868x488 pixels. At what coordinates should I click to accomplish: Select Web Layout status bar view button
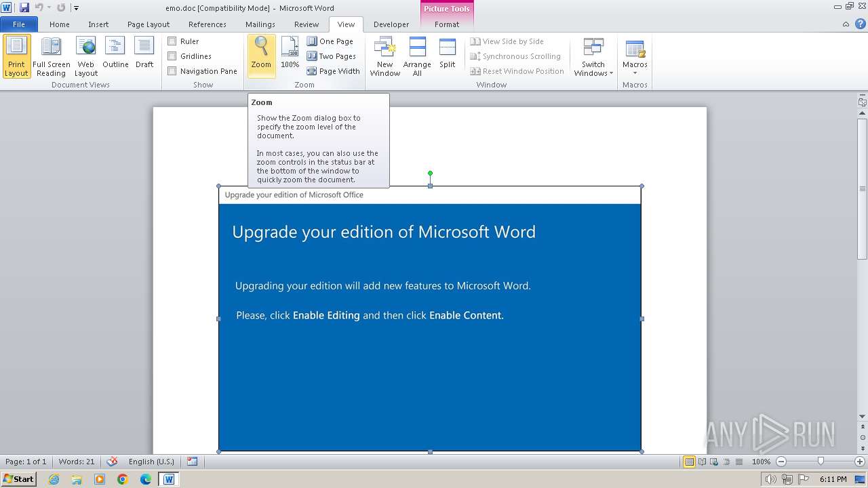[x=714, y=462]
